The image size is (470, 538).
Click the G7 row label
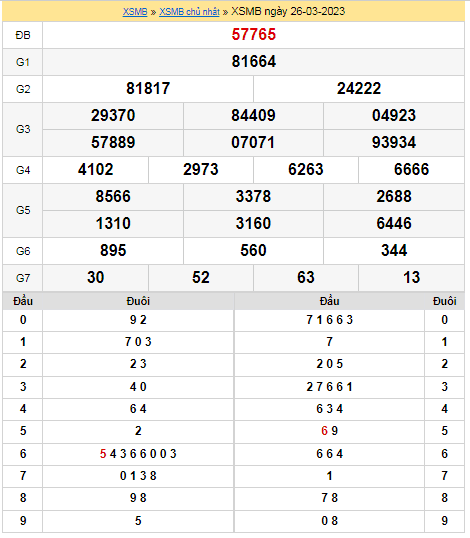tap(23, 278)
